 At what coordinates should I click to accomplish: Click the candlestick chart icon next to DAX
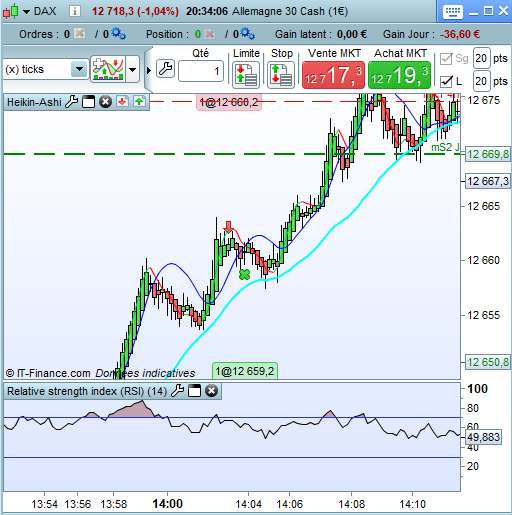coord(10,11)
